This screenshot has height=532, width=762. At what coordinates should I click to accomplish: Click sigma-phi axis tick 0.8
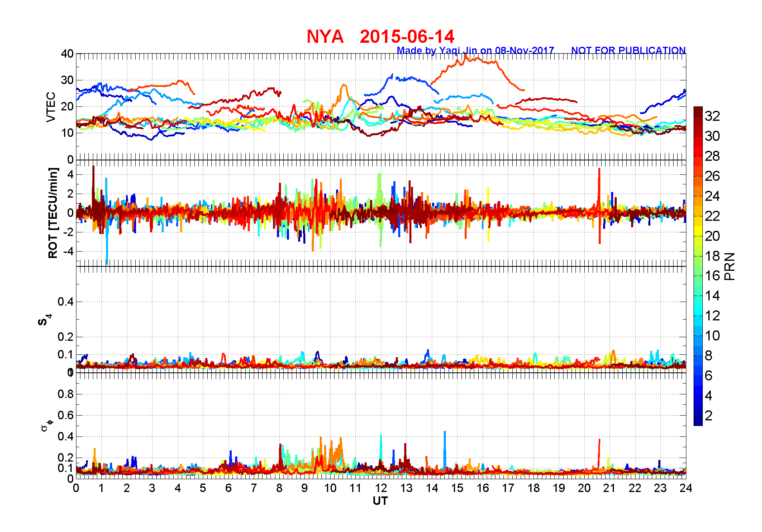[66, 394]
